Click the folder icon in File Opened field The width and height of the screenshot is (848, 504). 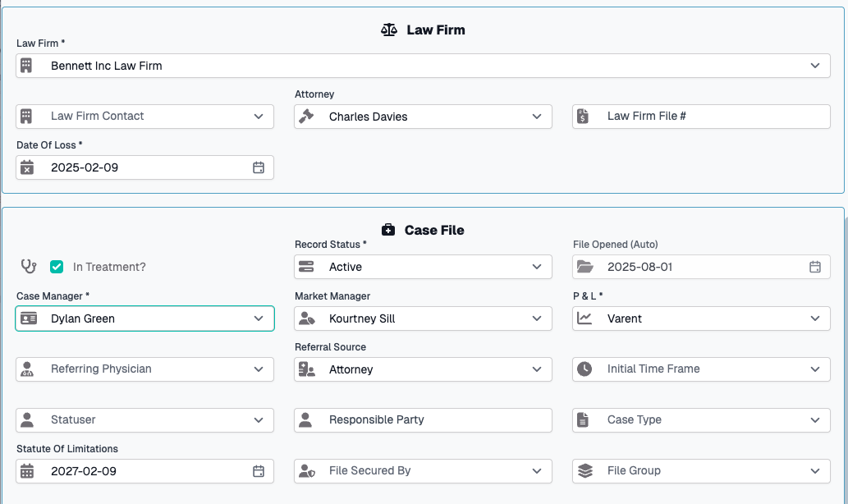click(586, 266)
